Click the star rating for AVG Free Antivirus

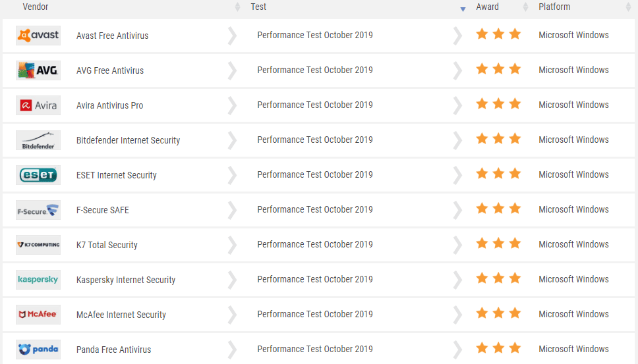click(498, 69)
